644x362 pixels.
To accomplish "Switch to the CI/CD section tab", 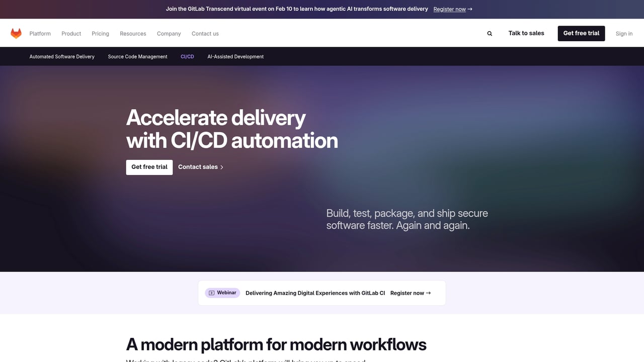I will (x=187, y=56).
